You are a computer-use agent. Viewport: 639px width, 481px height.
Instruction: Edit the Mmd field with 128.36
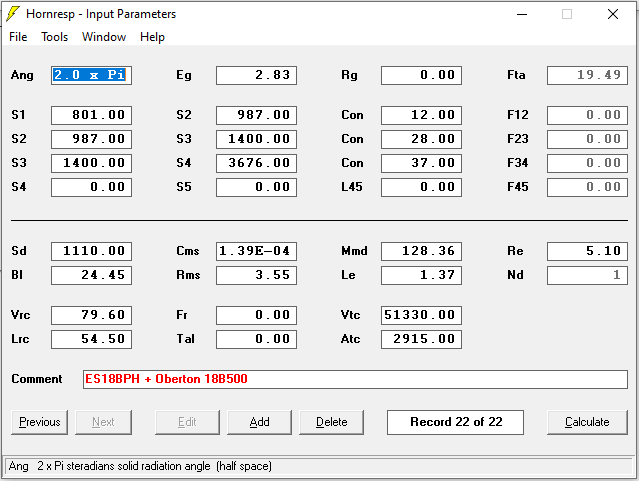point(421,252)
